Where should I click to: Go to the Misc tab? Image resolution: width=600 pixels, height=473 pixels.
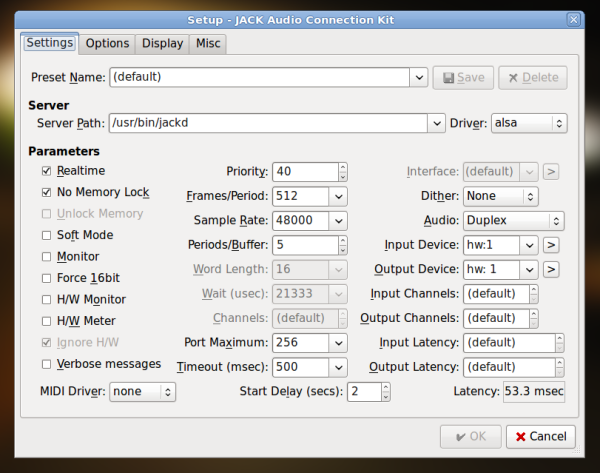click(208, 44)
